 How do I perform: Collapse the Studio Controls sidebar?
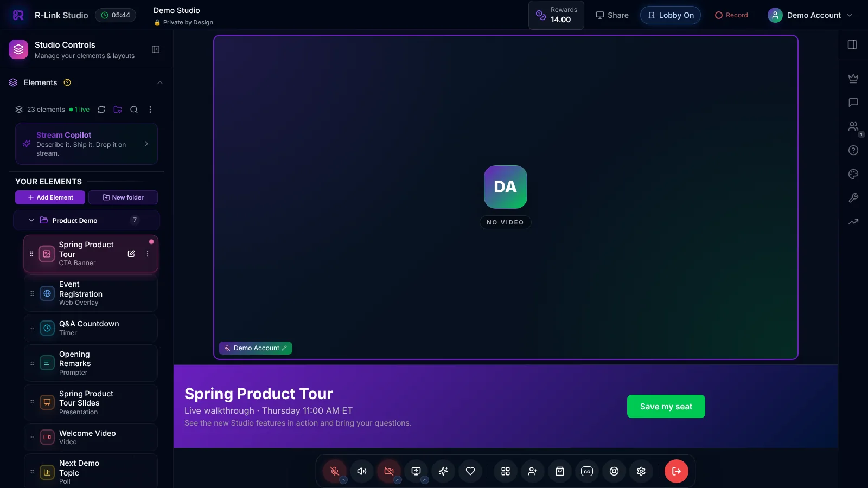tap(156, 49)
